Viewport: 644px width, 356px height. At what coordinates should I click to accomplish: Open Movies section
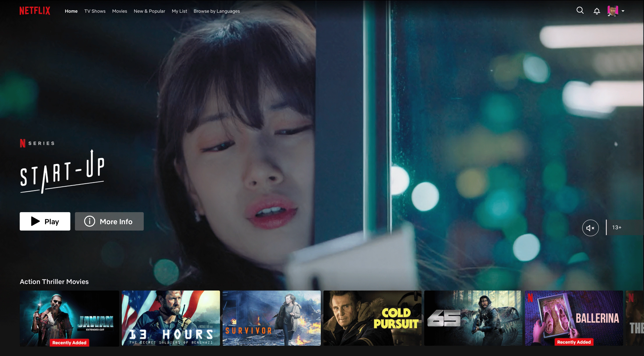pos(119,11)
